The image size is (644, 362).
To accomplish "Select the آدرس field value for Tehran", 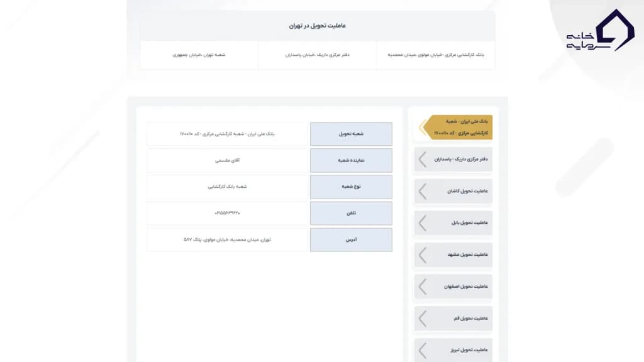I will 227,239.
